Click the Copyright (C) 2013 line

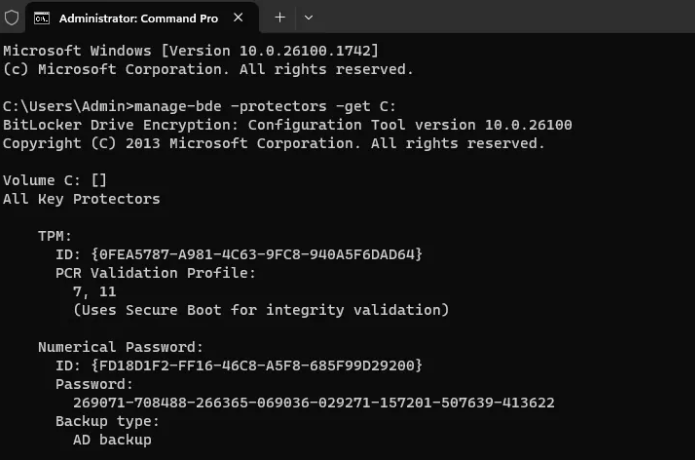click(273, 143)
